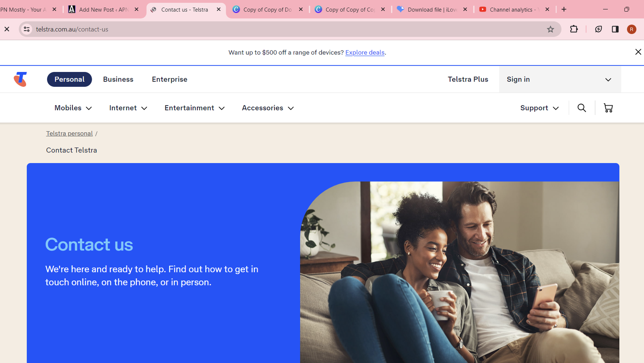Click the browser profile avatar

pos(631,29)
